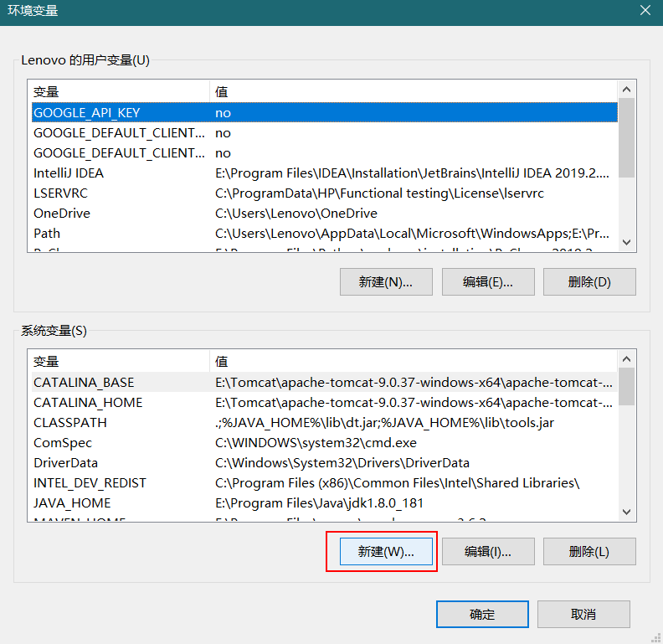Viewport: 663px width, 644px height.
Task: Click the dt.jar;tools.jar classpath value
Action: coord(384,423)
